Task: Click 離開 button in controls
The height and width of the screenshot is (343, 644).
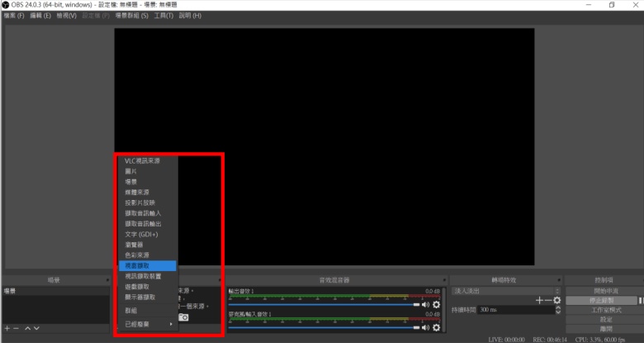Action: (x=604, y=329)
